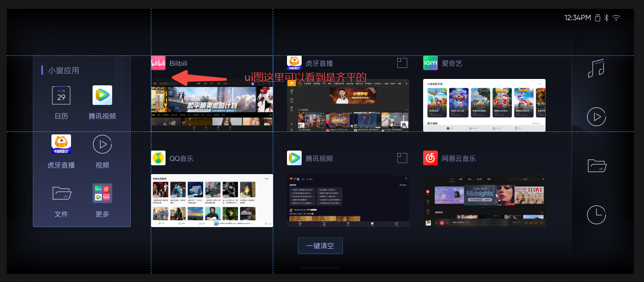Clear all recent apps with 一键清空
Viewport: 644px width, 282px height.
tap(320, 246)
